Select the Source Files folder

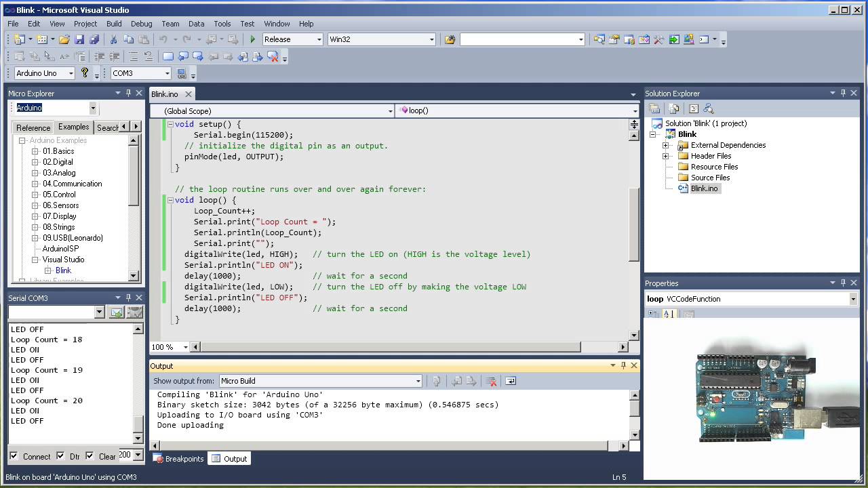pos(710,178)
